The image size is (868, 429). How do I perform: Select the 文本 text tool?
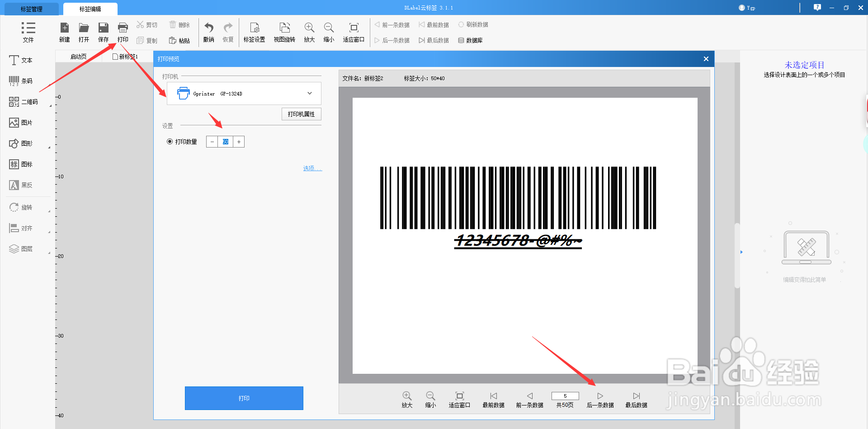point(21,60)
